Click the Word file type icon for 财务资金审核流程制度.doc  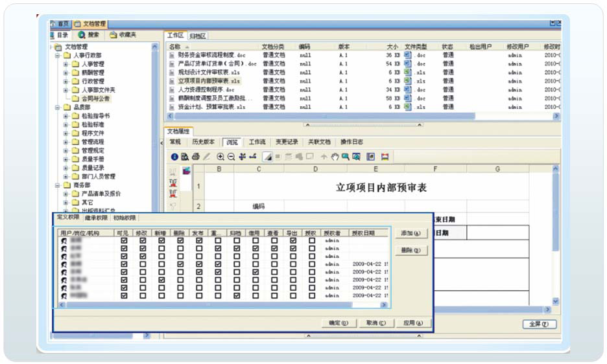point(408,56)
